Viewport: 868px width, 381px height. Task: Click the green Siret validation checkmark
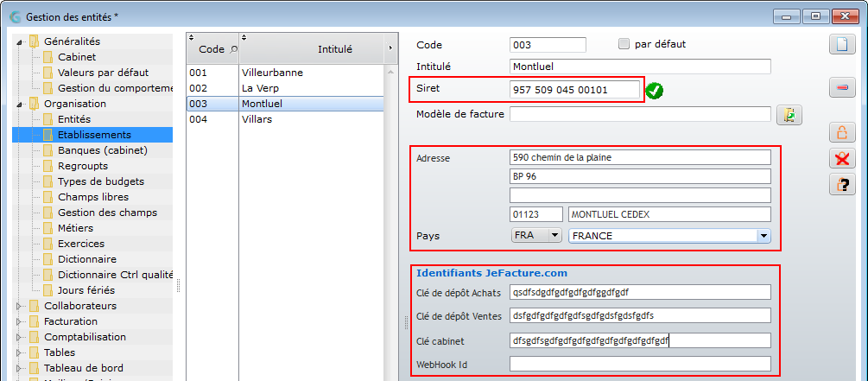tap(655, 90)
